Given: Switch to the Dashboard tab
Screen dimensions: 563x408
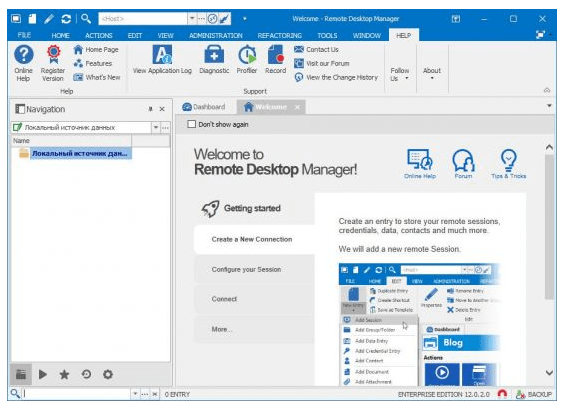Looking at the screenshot, I should click(204, 107).
